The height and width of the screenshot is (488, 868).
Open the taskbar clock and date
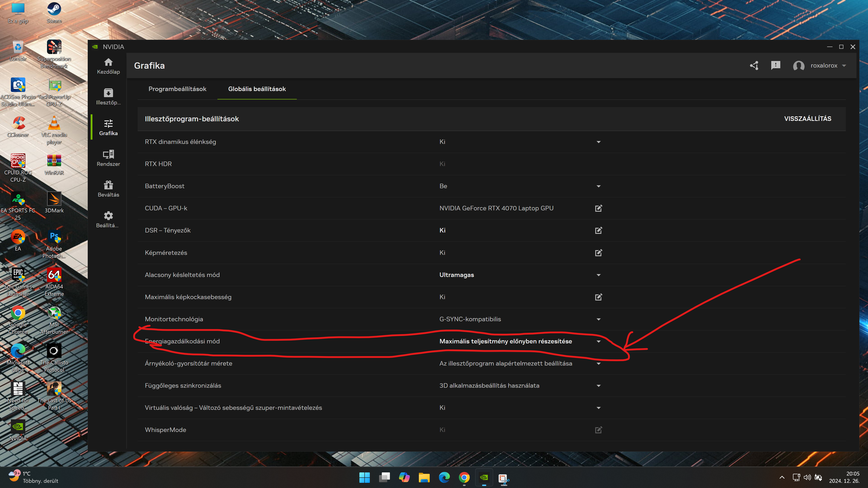point(844,478)
